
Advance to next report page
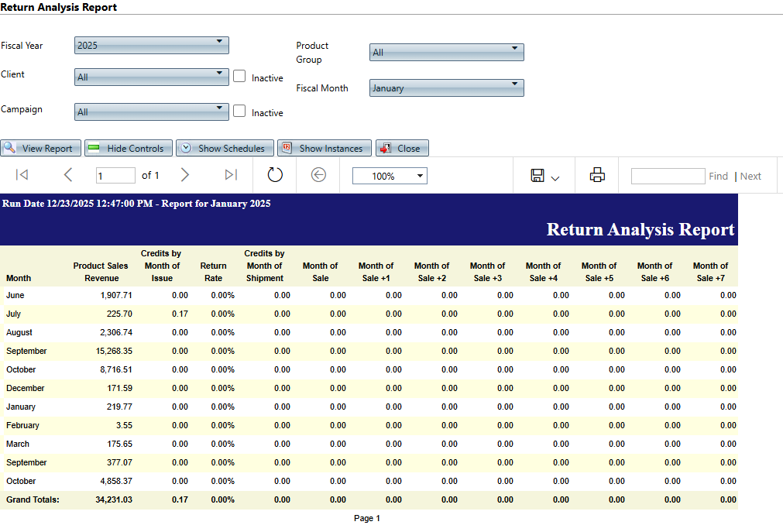point(184,175)
